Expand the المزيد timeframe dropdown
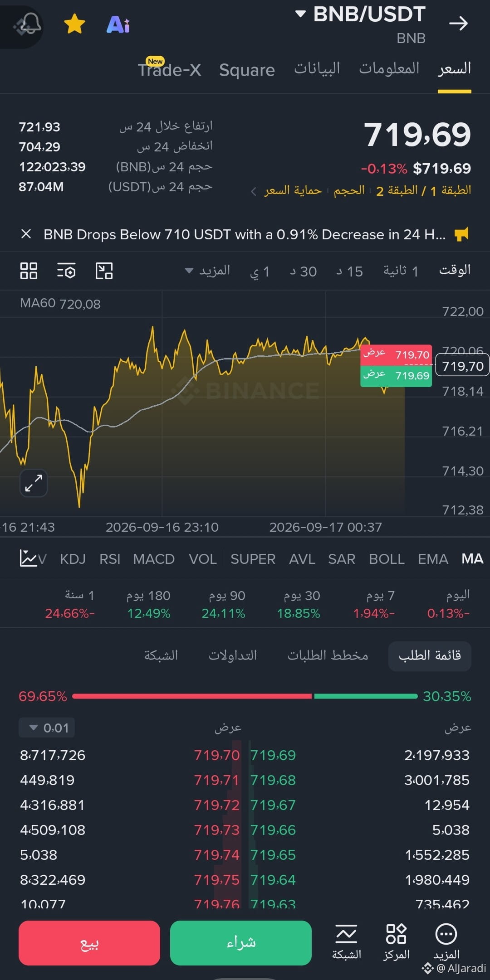This screenshot has height=980, width=490. click(x=207, y=271)
